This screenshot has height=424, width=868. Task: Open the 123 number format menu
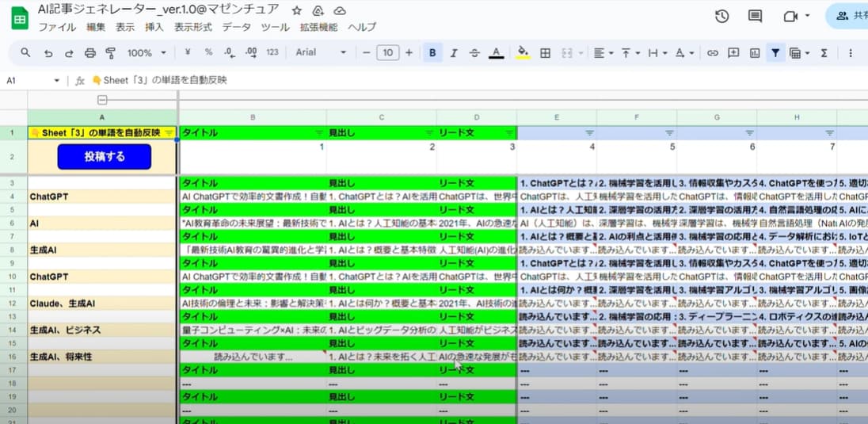coord(272,52)
